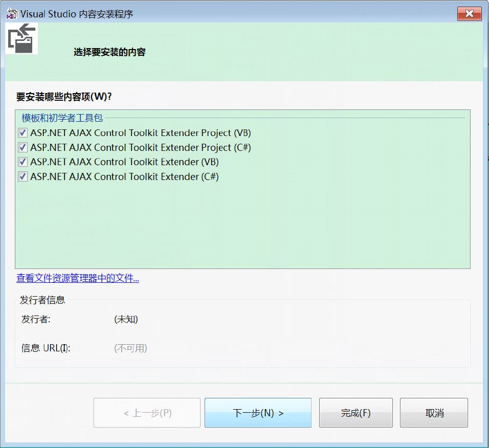This screenshot has width=489, height=448.
Task: Open 查看文件资源管理器中的文件 link
Action: point(78,278)
